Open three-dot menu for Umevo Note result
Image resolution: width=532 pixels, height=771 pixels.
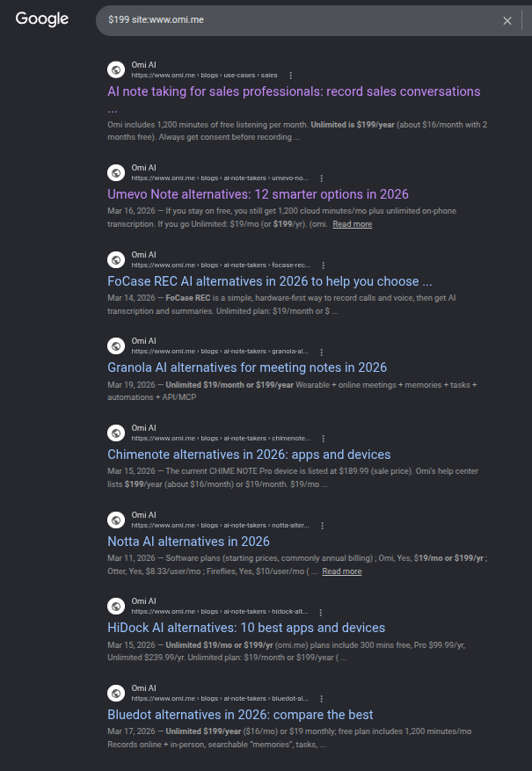pyautogui.click(x=321, y=178)
